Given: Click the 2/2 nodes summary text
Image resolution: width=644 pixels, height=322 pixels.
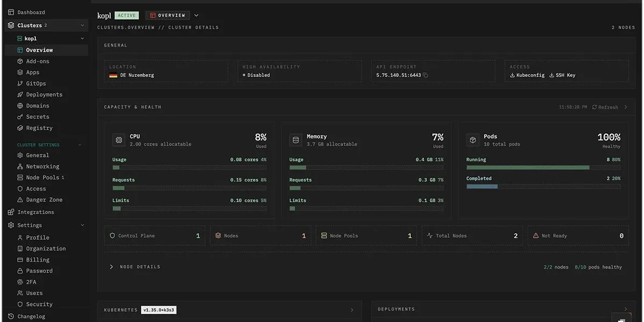Looking at the screenshot, I should (x=556, y=267).
